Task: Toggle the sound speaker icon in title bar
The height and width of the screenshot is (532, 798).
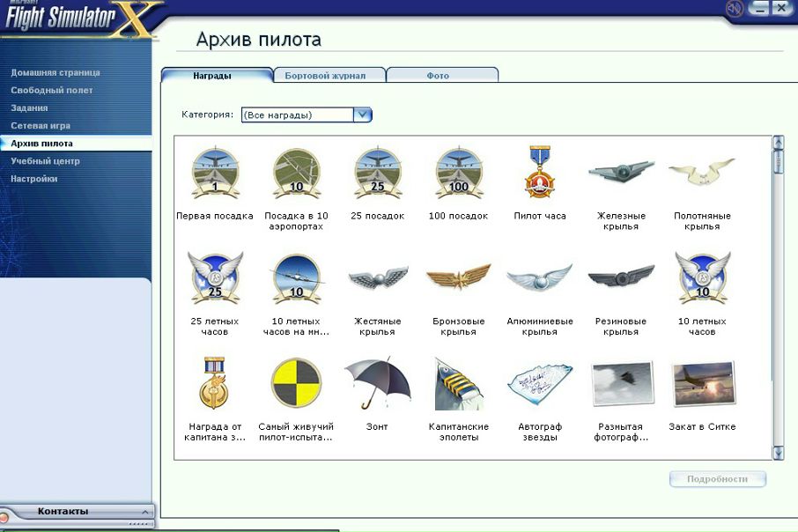Action: click(734, 9)
